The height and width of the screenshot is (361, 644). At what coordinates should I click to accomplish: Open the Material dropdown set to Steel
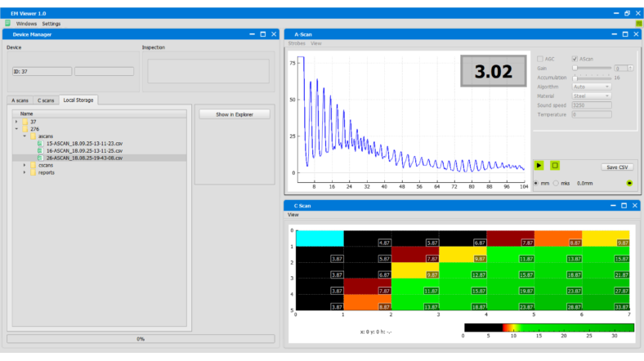coord(590,96)
